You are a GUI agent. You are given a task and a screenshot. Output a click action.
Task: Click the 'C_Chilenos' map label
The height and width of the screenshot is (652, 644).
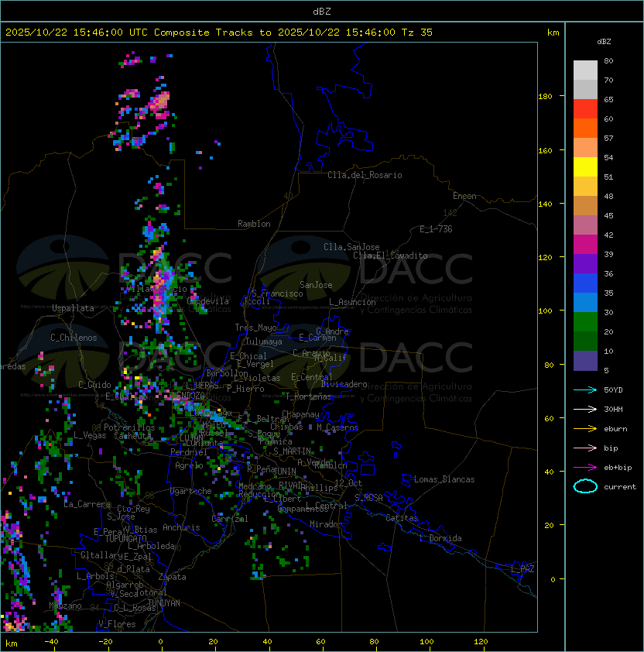tap(74, 338)
